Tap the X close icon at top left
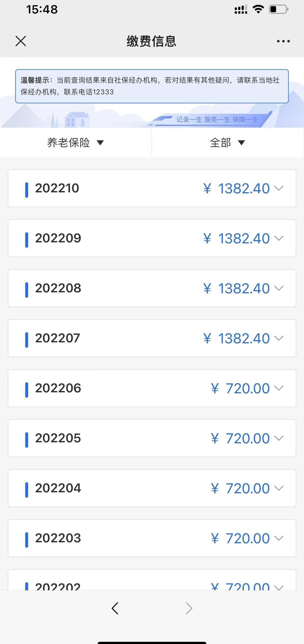 [x=21, y=41]
